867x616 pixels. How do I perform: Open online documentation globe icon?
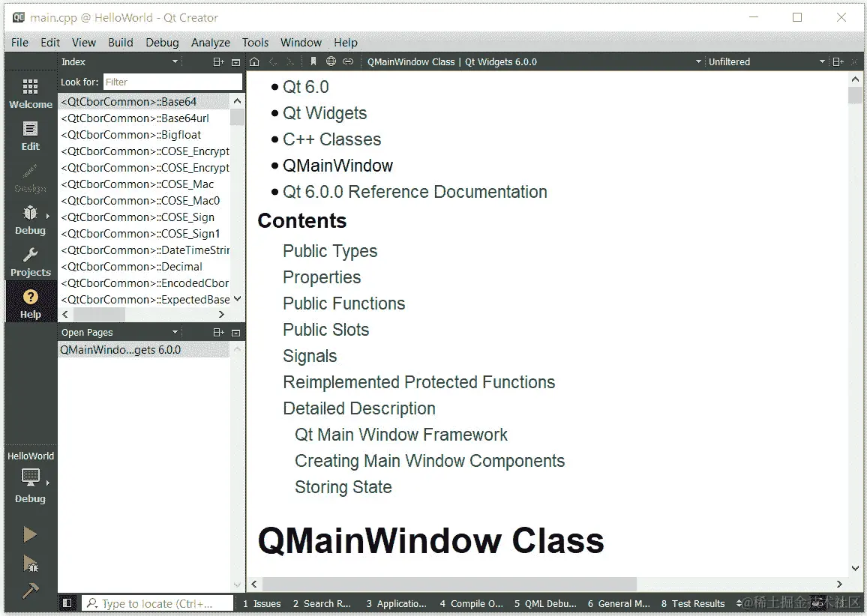331,62
